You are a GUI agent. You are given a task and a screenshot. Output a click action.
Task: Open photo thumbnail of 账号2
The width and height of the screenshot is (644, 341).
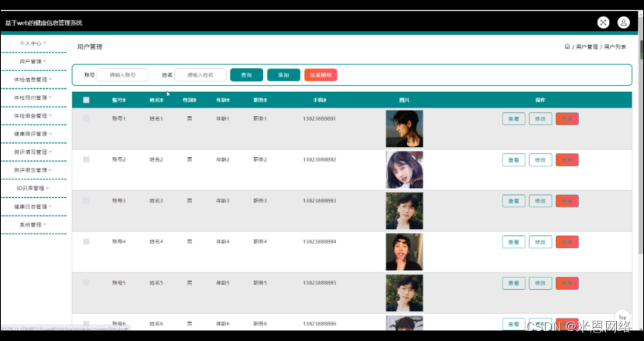(x=404, y=170)
